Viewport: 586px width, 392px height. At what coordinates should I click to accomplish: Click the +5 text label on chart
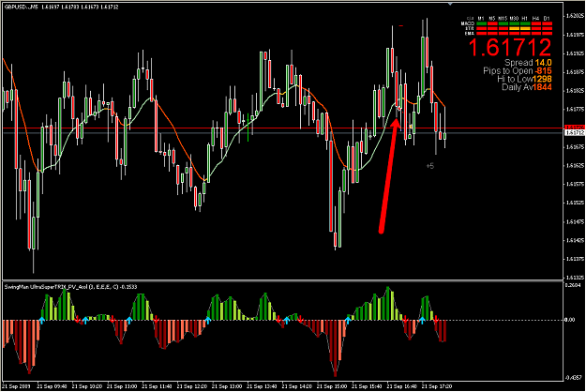pyautogui.click(x=430, y=166)
